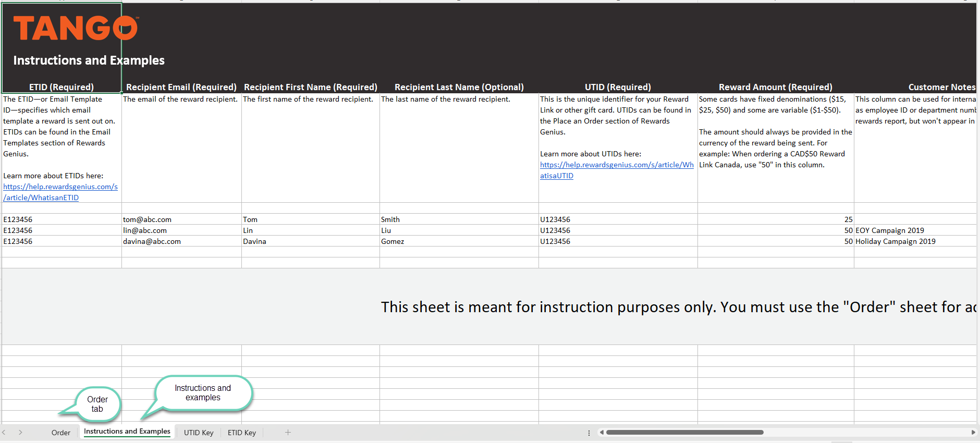Screen dimensions: 980x443
Task: Select the tom@abc.com email cell
Action: (x=181, y=219)
